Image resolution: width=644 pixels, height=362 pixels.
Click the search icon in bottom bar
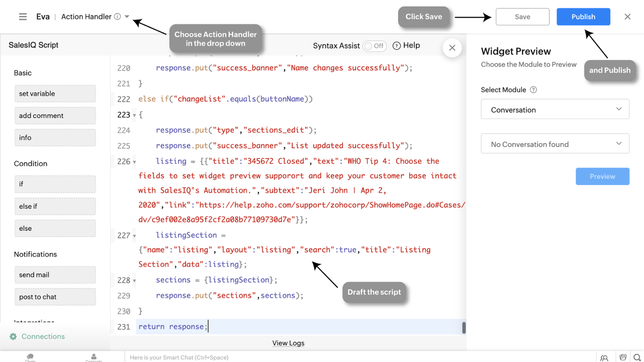pyautogui.click(x=637, y=357)
